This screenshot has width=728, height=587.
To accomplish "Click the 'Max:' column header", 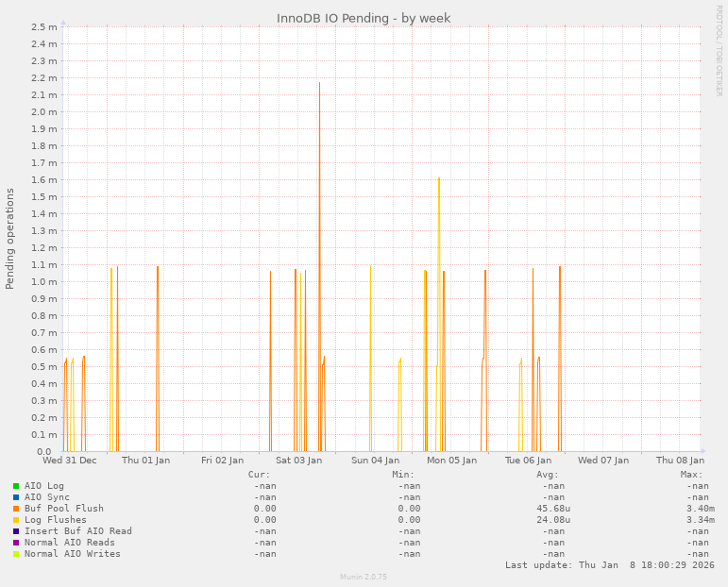I will [x=692, y=475].
